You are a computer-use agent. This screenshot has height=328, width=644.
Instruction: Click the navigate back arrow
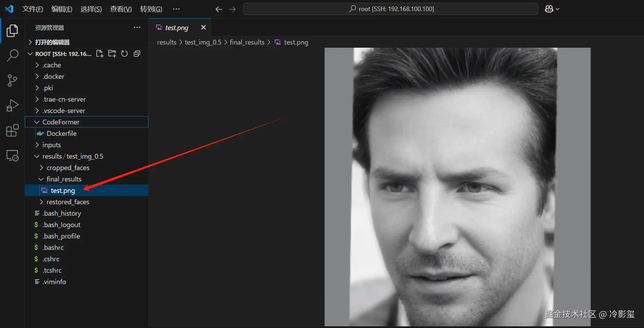tap(218, 9)
